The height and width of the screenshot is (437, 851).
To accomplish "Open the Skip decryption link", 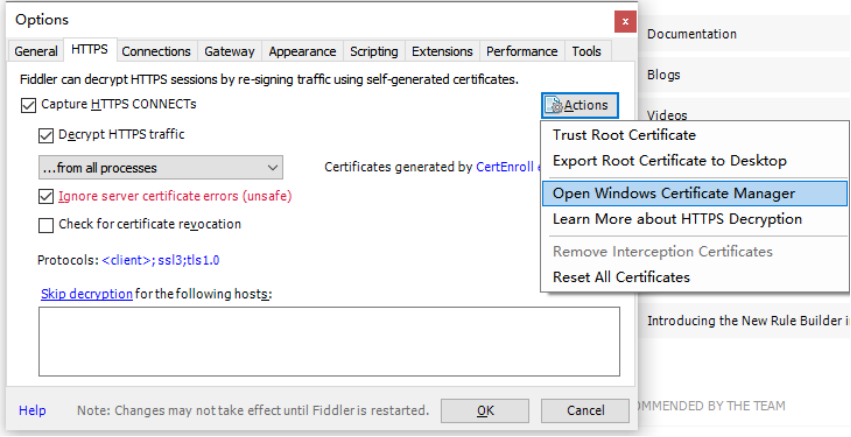I will (87, 294).
